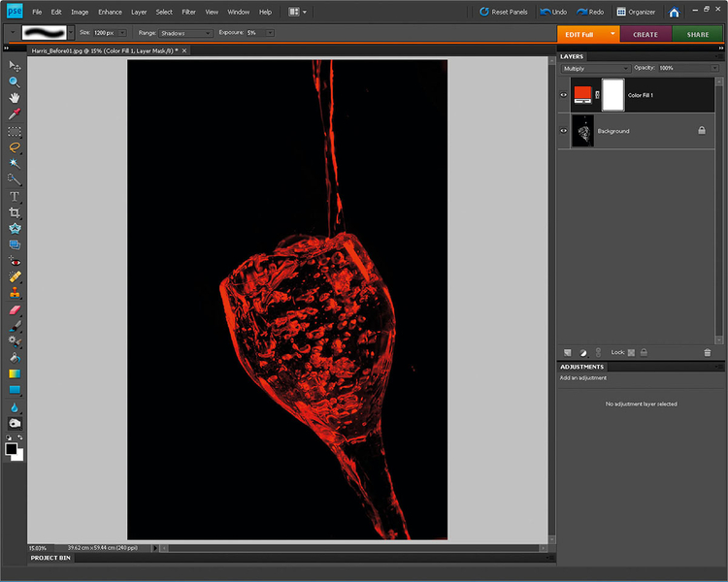Reset default foreground and background colors icon
The width and height of the screenshot is (728, 582).
(x=9, y=437)
